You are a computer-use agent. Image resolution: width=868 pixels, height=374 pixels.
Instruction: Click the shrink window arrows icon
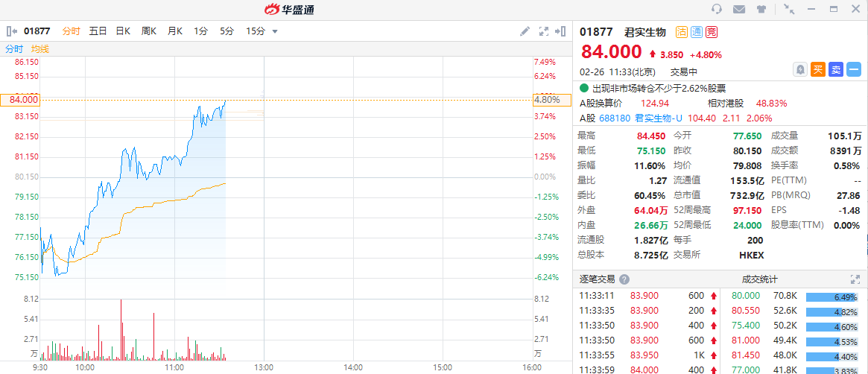click(x=789, y=9)
